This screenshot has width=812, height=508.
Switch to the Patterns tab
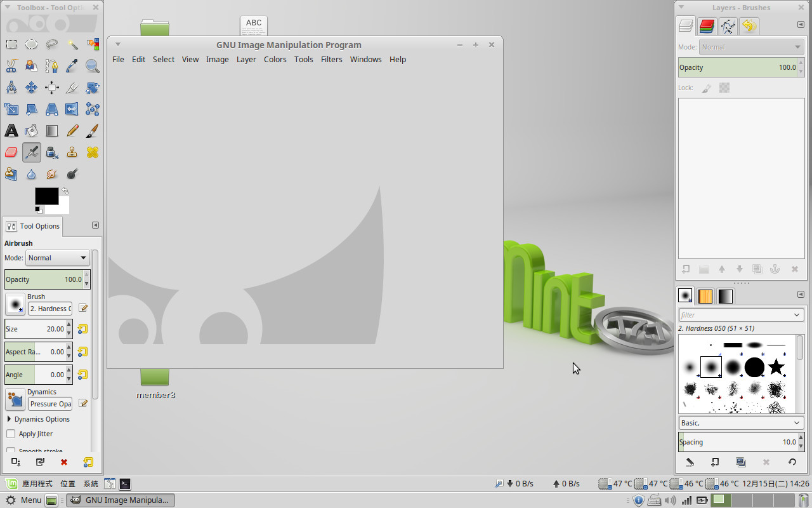click(705, 296)
